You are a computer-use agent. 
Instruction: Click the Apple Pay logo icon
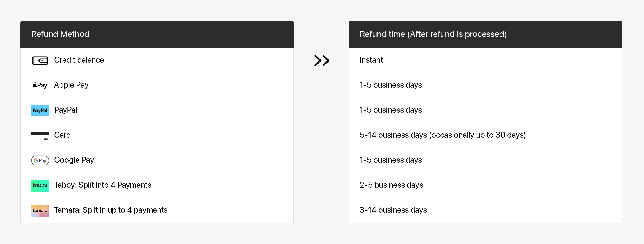click(40, 85)
